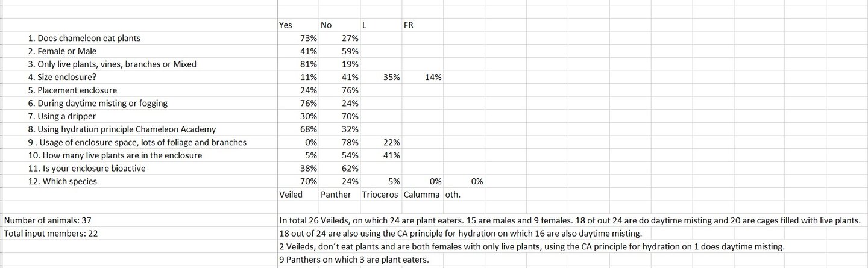Select the 'Yes' column header cell

tap(298, 25)
